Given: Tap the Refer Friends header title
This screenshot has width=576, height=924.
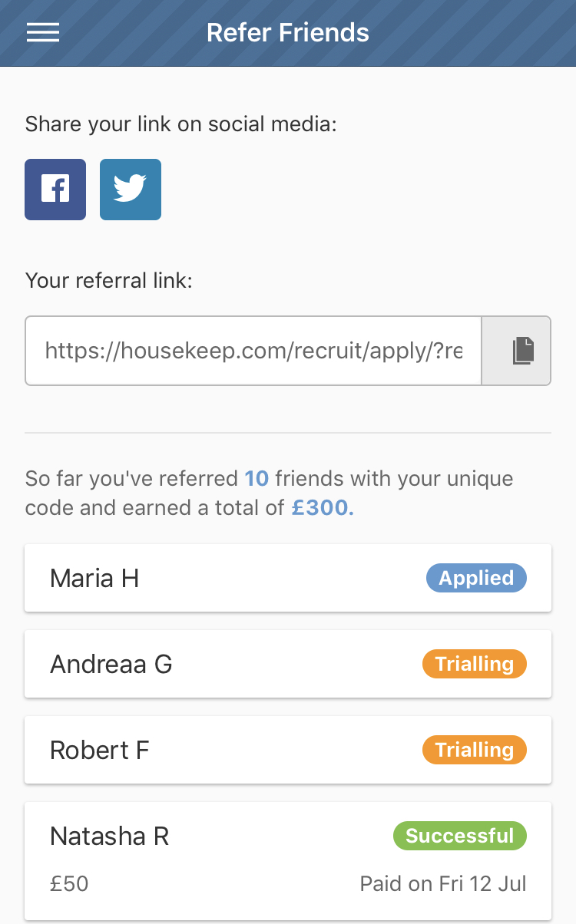Looking at the screenshot, I should coord(288,33).
